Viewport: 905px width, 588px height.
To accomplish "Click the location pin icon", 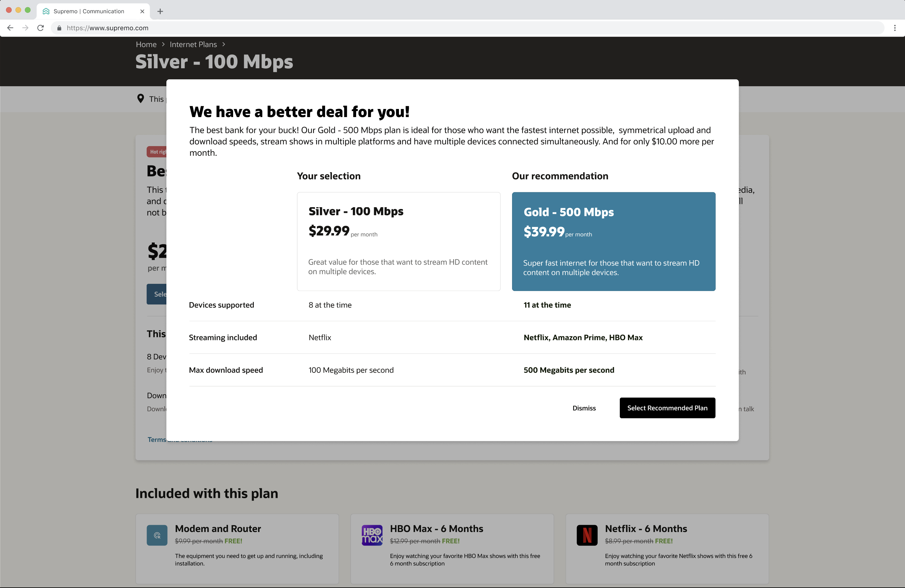I will click(x=140, y=99).
